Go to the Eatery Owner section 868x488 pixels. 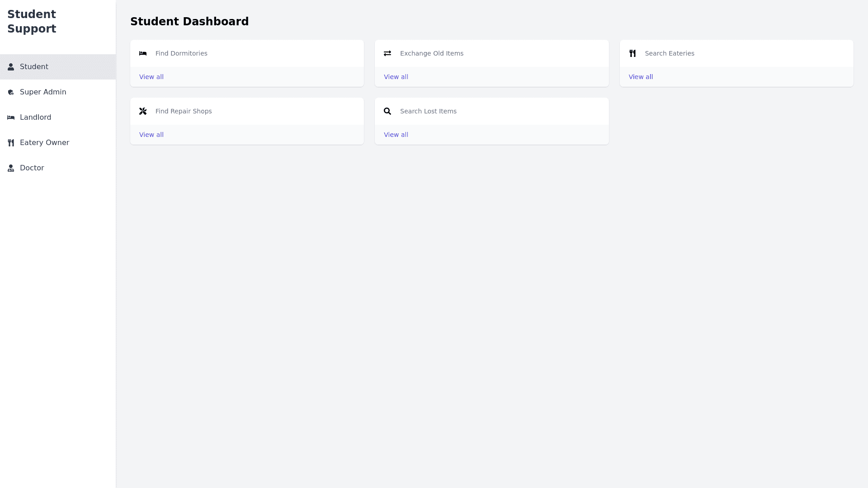click(x=44, y=143)
